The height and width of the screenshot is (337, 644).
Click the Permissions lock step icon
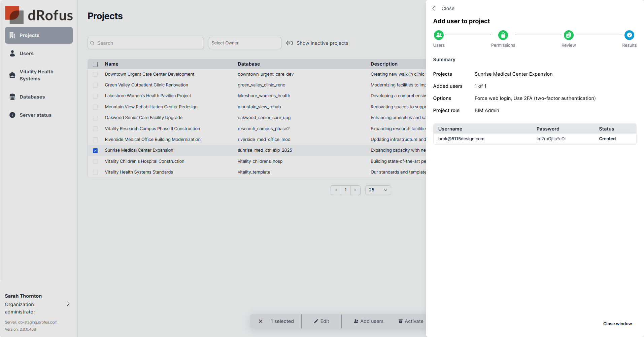click(x=503, y=35)
